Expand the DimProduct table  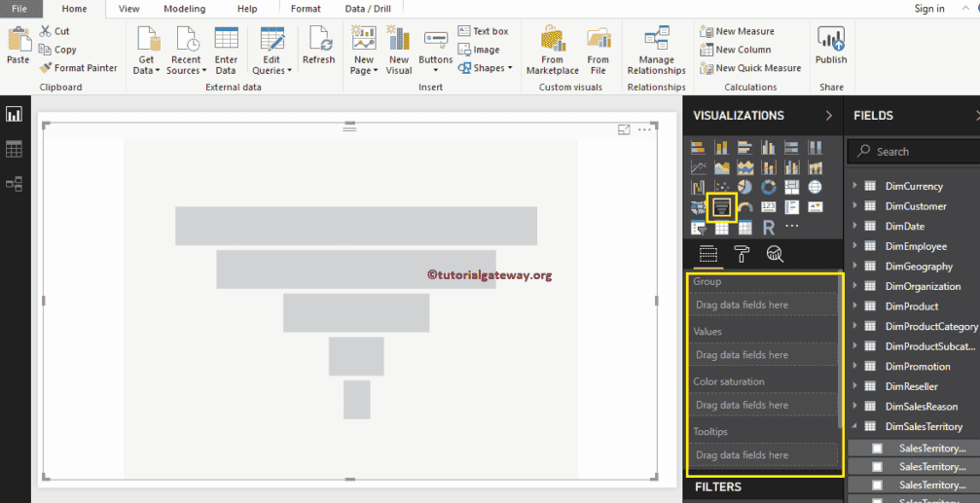point(854,305)
